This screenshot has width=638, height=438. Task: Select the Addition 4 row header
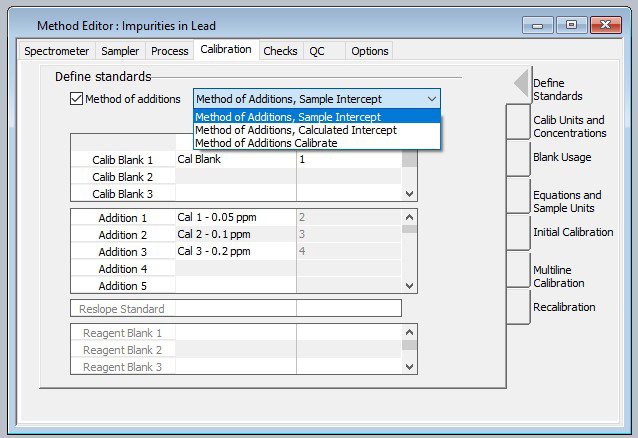pos(123,269)
